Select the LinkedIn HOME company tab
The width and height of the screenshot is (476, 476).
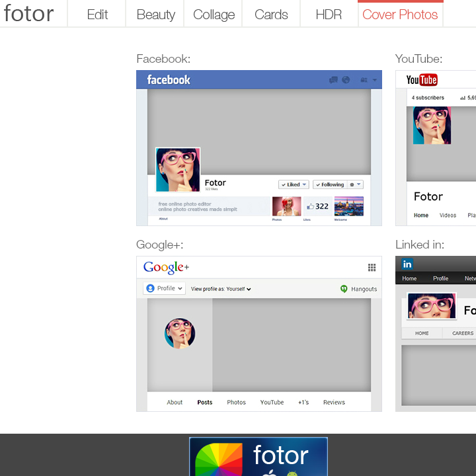[x=422, y=333]
